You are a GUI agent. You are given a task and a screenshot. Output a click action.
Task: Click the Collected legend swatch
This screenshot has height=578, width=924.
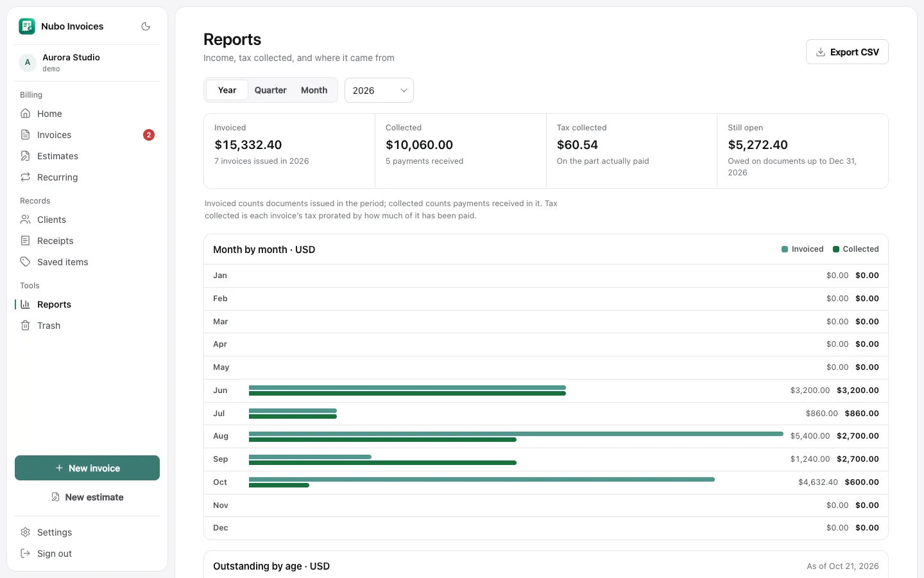click(836, 249)
